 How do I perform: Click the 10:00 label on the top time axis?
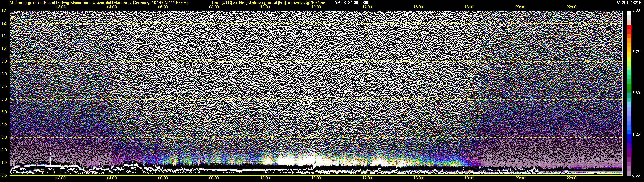click(265, 7)
